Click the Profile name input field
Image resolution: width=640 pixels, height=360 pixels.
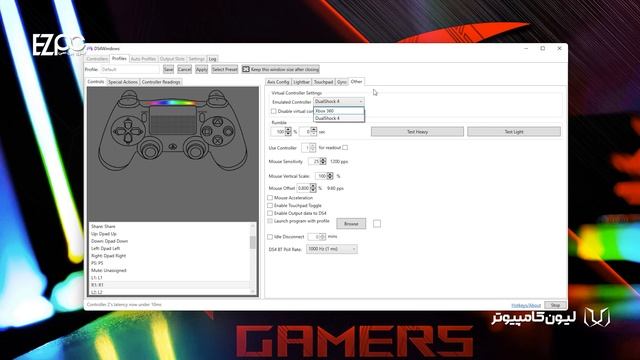pyautogui.click(x=130, y=69)
